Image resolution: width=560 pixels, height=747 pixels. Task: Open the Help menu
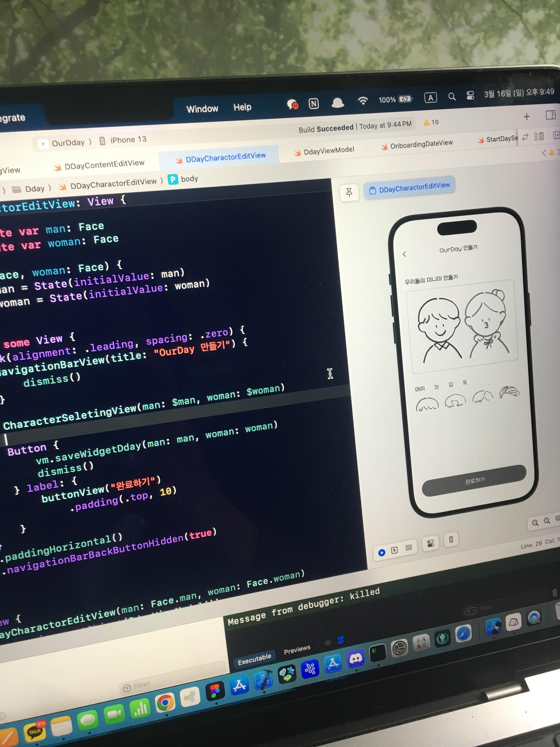tap(242, 107)
